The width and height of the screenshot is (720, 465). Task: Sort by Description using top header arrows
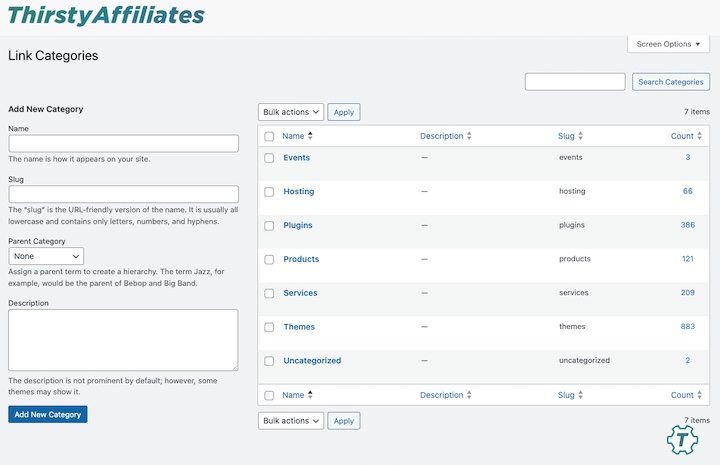click(x=469, y=136)
